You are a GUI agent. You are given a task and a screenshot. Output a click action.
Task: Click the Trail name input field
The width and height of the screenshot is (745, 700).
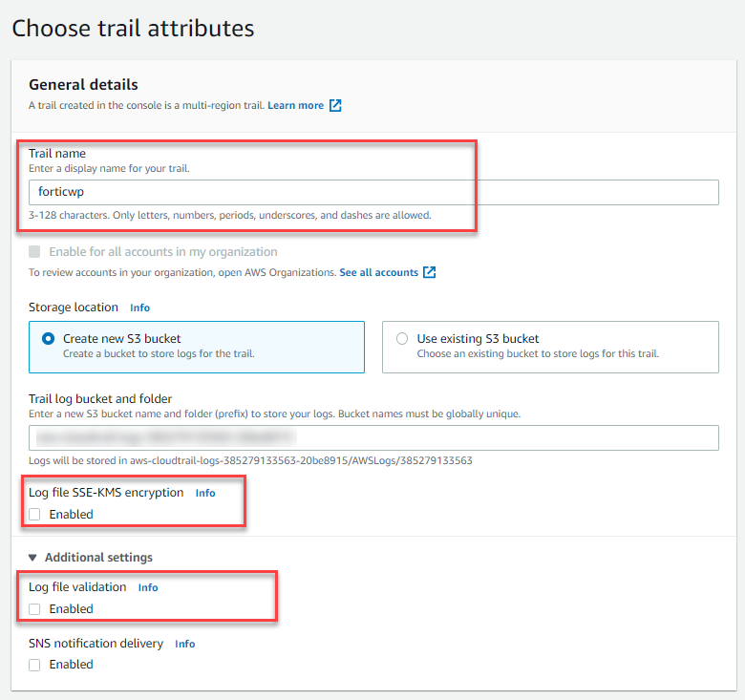tap(372, 192)
